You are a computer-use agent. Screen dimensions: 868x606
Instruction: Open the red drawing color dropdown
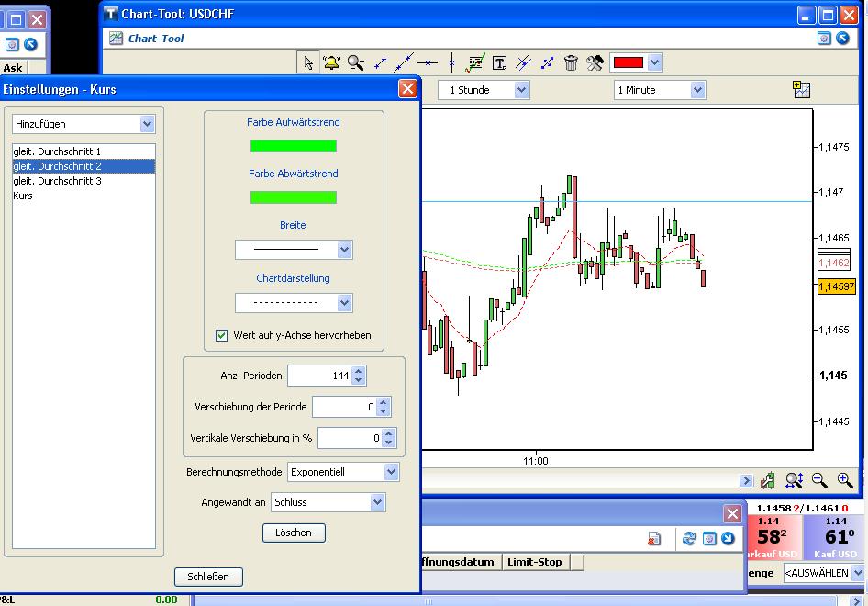[x=655, y=62]
